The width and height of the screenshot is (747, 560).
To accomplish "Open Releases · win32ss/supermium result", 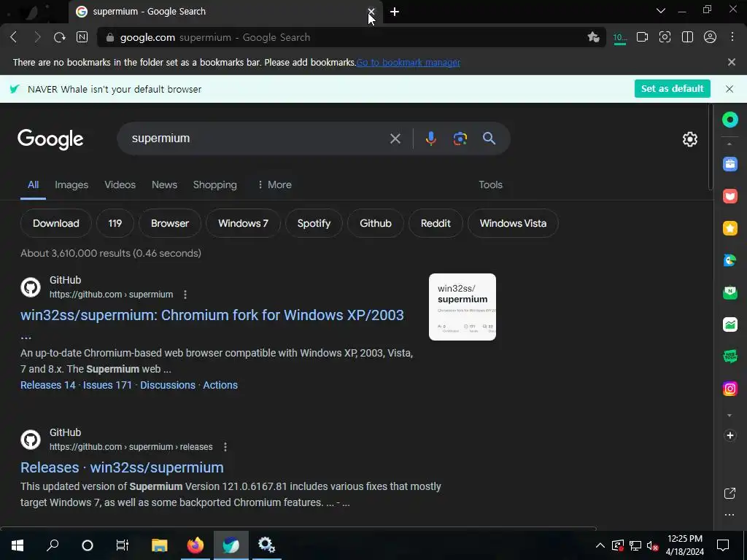I will coord(122,467).
